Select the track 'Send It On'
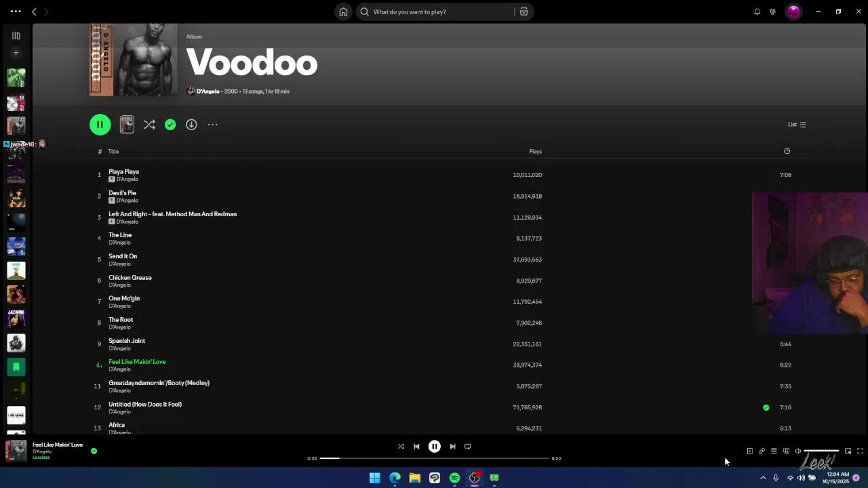Image resolution: width=868 pixels, height=488 pixels. [x=123, y=256]
